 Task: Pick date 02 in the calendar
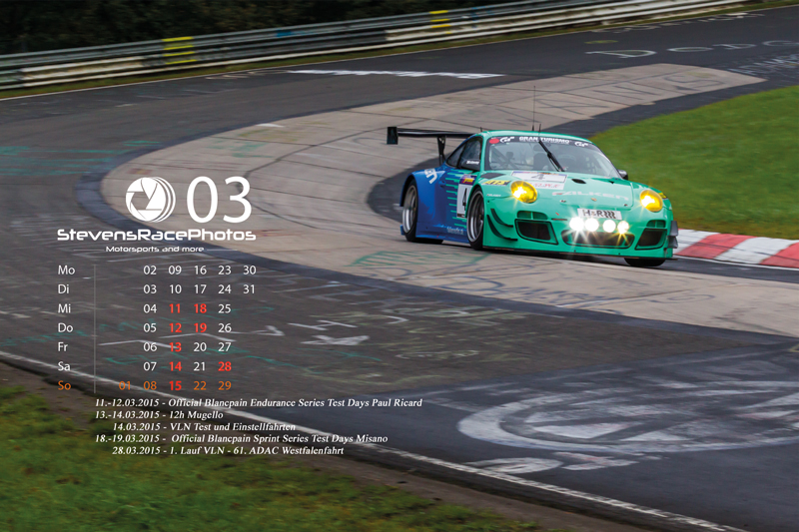point(150,269)
